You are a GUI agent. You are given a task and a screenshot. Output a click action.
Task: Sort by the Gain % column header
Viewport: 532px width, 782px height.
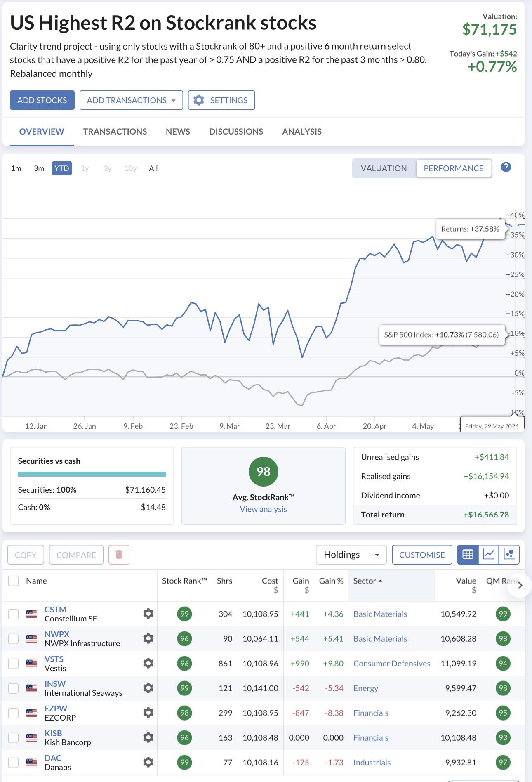coord(331,581)
